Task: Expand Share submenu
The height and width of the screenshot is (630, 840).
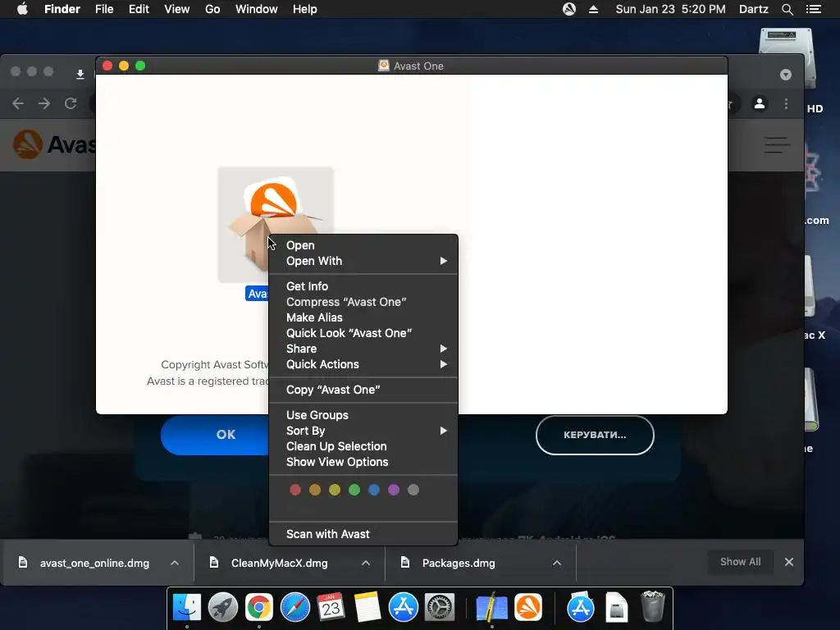Action: (363, 349)
